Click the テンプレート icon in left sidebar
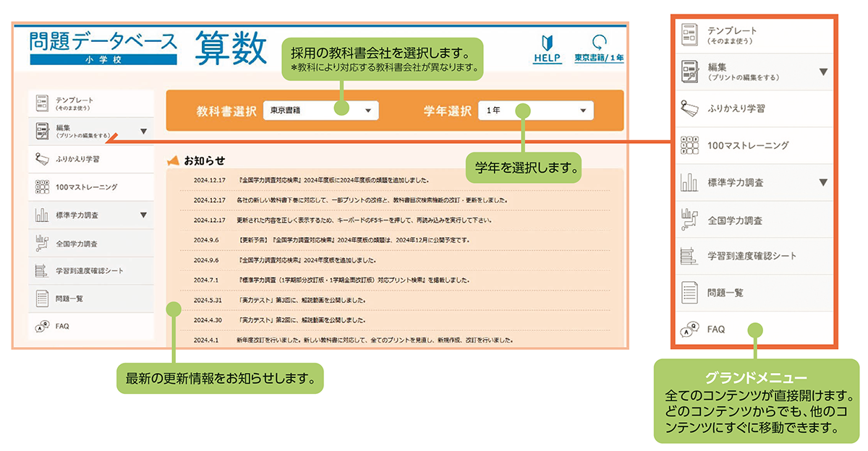868x451 pixels. [x=42, y=103]
